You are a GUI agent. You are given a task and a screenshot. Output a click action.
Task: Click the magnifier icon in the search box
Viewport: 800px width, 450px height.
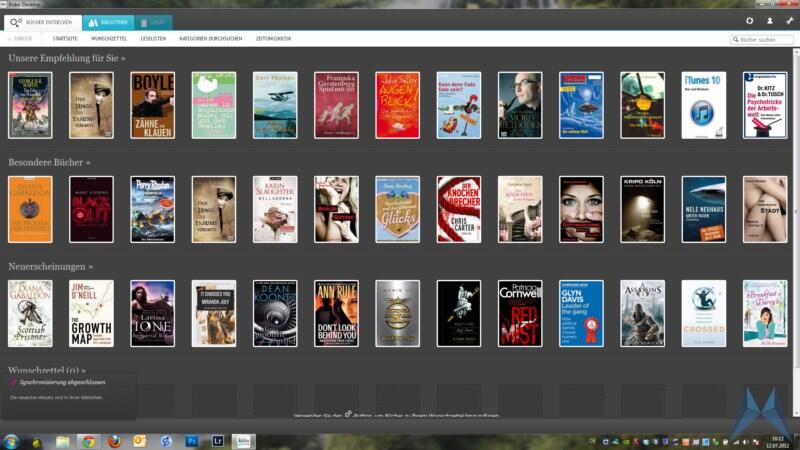pyautogui.click(x=736, y=39)
